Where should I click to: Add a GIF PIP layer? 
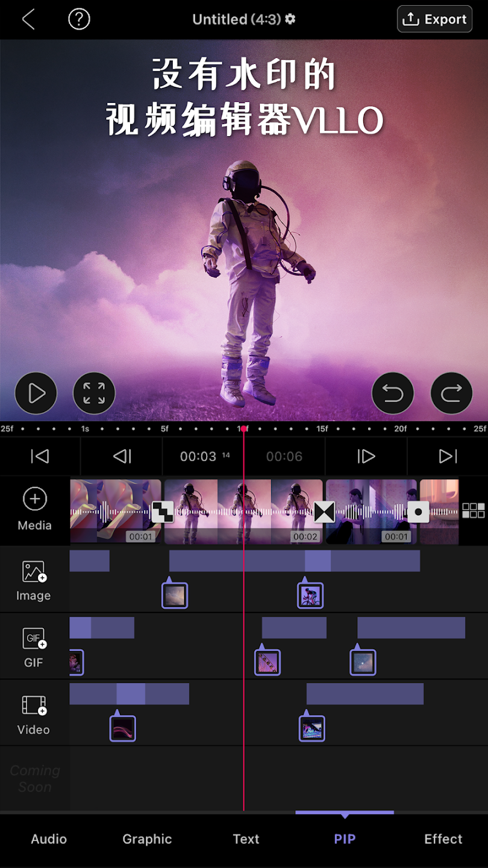34,646
